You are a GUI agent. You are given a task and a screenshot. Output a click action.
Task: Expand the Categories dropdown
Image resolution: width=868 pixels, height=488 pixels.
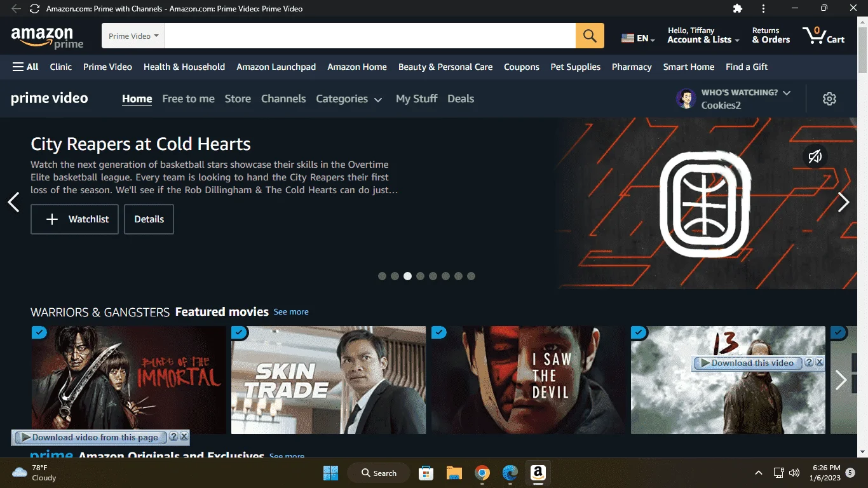pyautogui.click(x=349, y=98)
